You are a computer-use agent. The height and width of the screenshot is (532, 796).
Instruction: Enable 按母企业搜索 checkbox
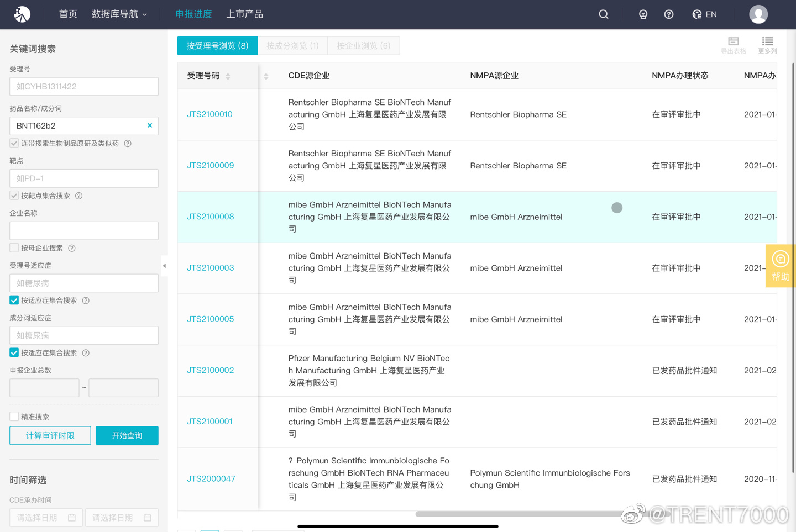click(x=14, y=247)
